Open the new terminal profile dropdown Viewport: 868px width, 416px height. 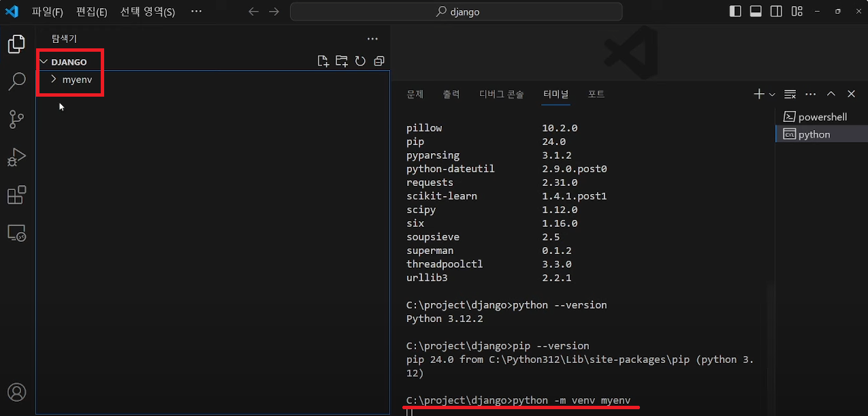pyautogui.click(x=772, y=94)
